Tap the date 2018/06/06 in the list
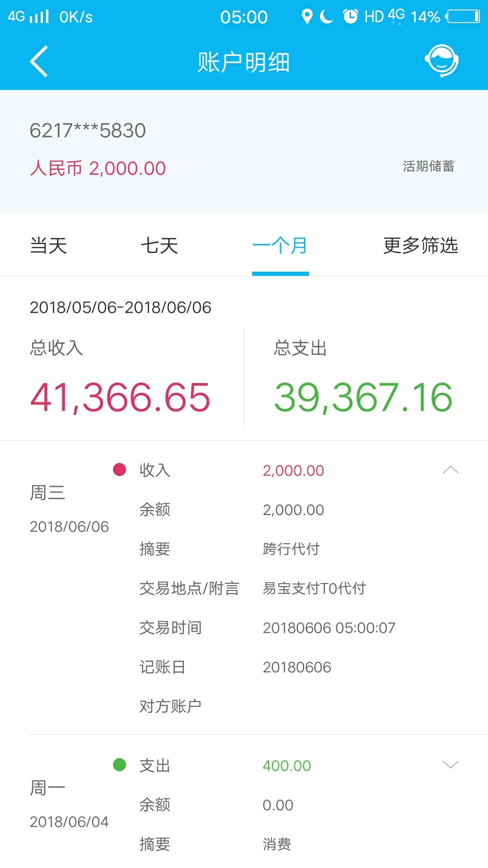The height and width of the screenshot is (868, 488). pos(69,527)
